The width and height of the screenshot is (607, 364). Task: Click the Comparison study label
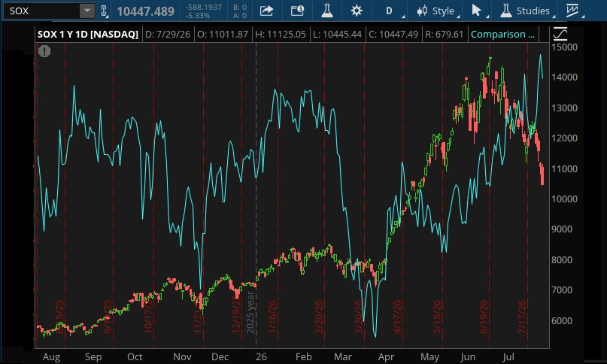pyautogui.click(x=502, y=35)
